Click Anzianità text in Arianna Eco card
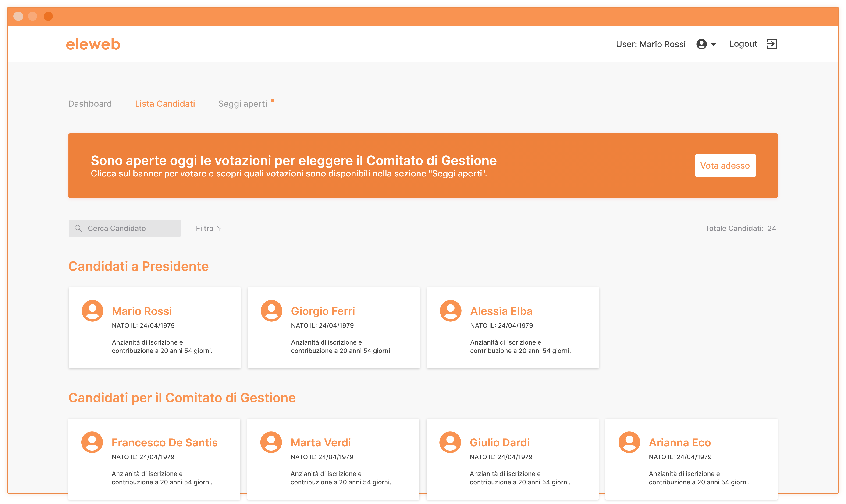Screen dimensions: 846x504 (x=699, y=478)
